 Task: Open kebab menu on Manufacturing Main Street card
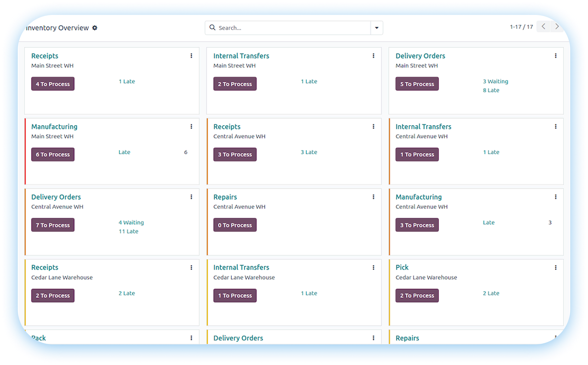coord(191,126)
